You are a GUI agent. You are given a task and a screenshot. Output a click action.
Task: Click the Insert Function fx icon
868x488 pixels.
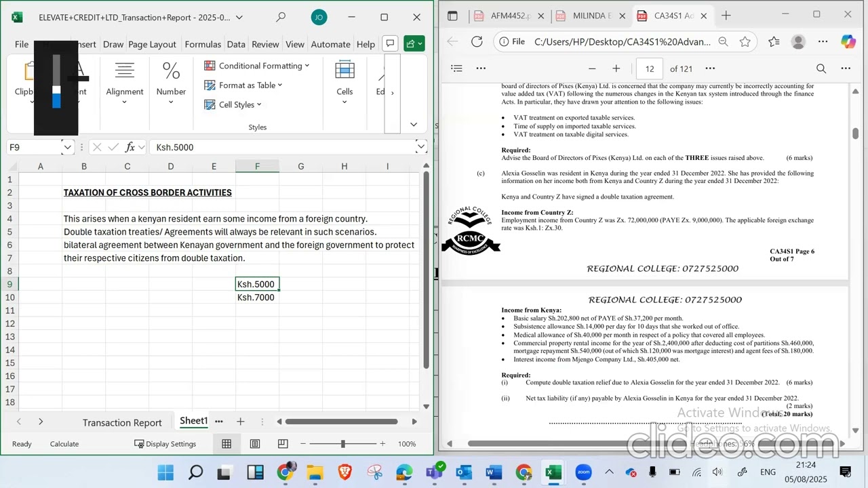click(x=131, y=147)
